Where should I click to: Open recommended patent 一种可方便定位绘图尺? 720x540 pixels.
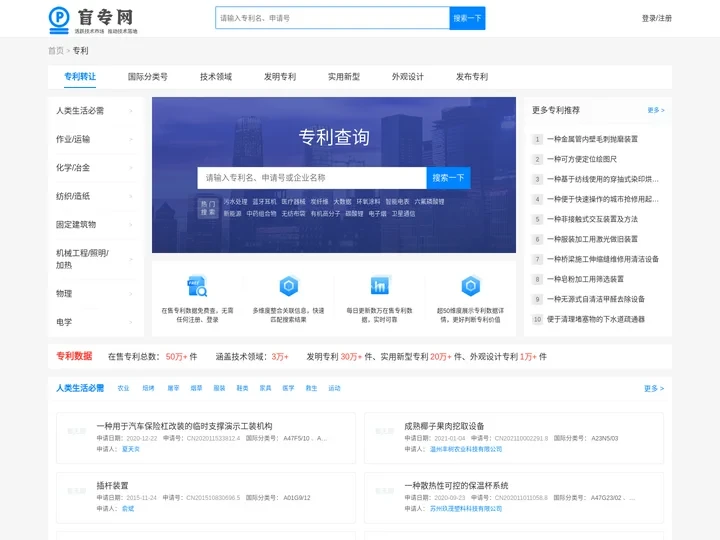pyautogui.click(x=582, y=159)
